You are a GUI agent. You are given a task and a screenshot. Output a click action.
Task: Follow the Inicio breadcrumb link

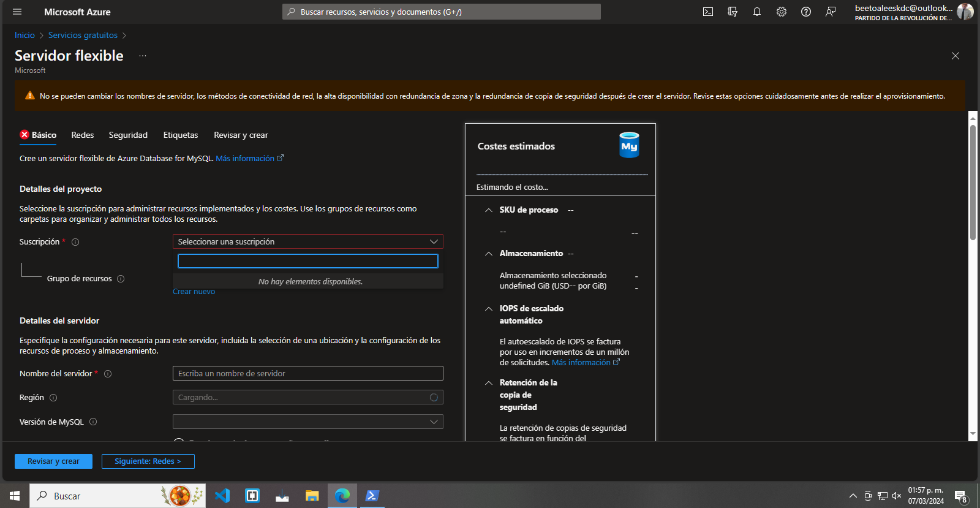[25, 36]
